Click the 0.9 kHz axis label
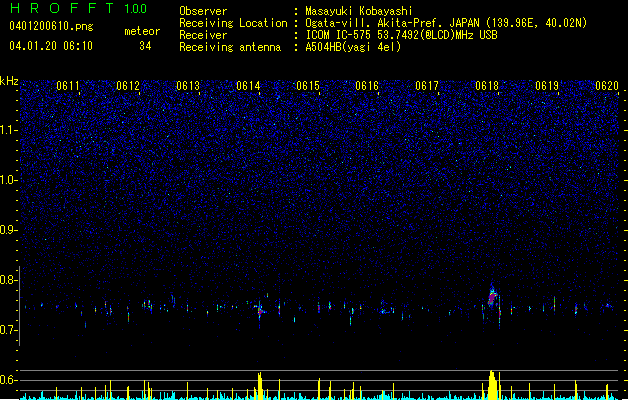The image size is (629, 400). [8, 230]
